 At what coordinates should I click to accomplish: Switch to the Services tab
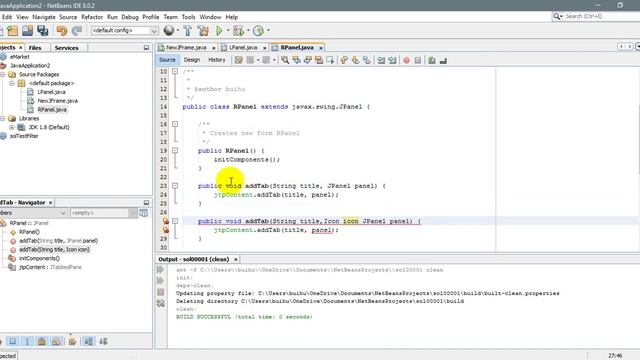[x=67, y=48]
